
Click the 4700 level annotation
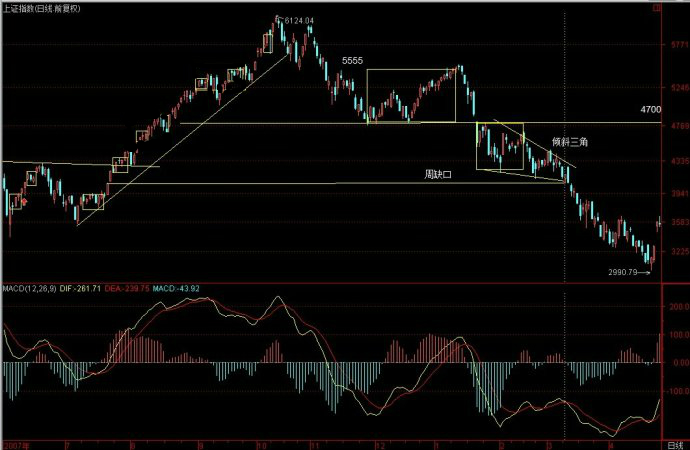pyautogui.click(x=651, y=108)
